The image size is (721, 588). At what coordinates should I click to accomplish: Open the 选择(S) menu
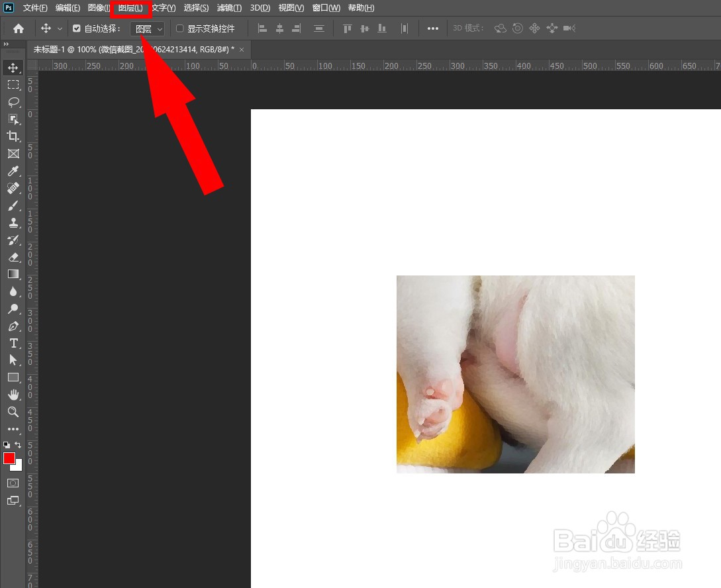[197, 8]
